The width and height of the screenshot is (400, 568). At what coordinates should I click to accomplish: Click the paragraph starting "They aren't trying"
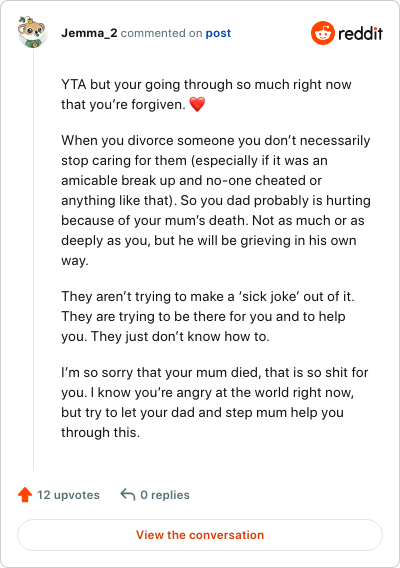click(208, 316)
